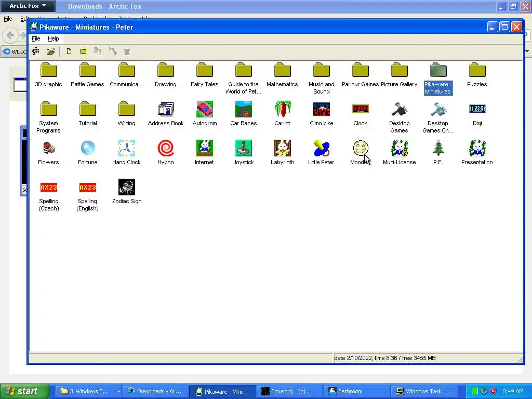Open the Writing folder

[127, 114]
